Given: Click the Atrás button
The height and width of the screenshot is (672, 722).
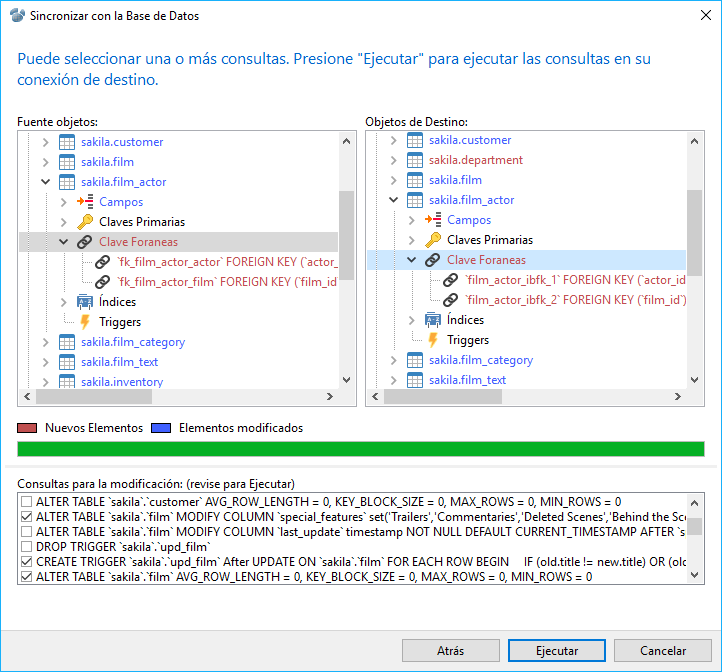Looking at the screenshot, I should point(450,650).
